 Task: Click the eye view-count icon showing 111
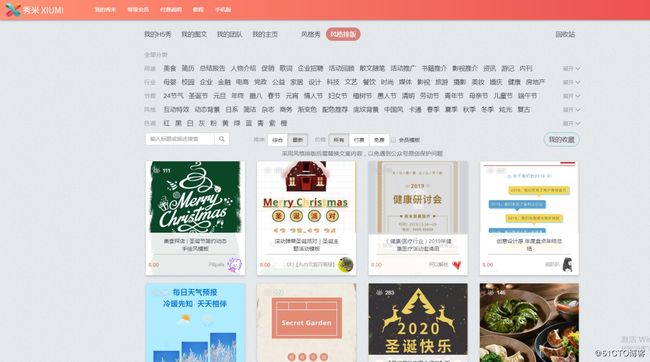tap(156, 170)
